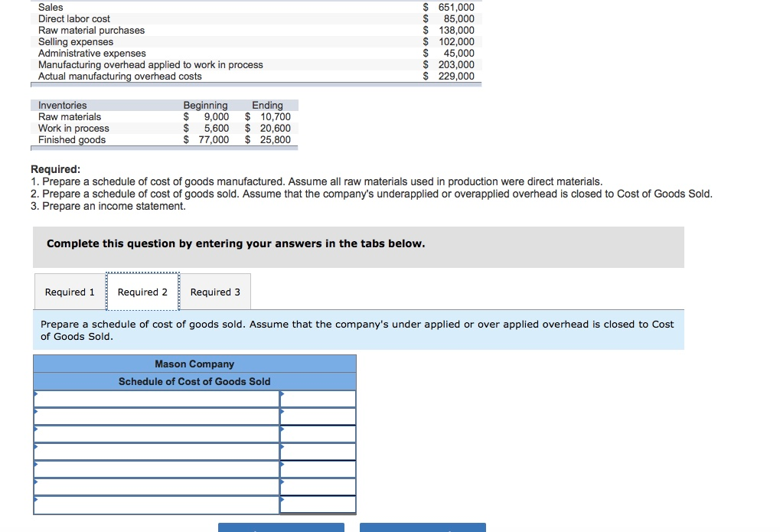The width and height of the screenshot is (780, 532).
Task: Click seventh row amount field in schedule
Action: point(318,504)
